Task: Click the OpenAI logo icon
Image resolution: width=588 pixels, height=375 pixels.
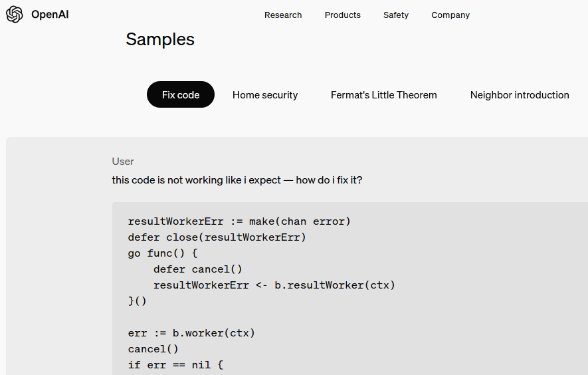Action: click(x=14, y=15)
